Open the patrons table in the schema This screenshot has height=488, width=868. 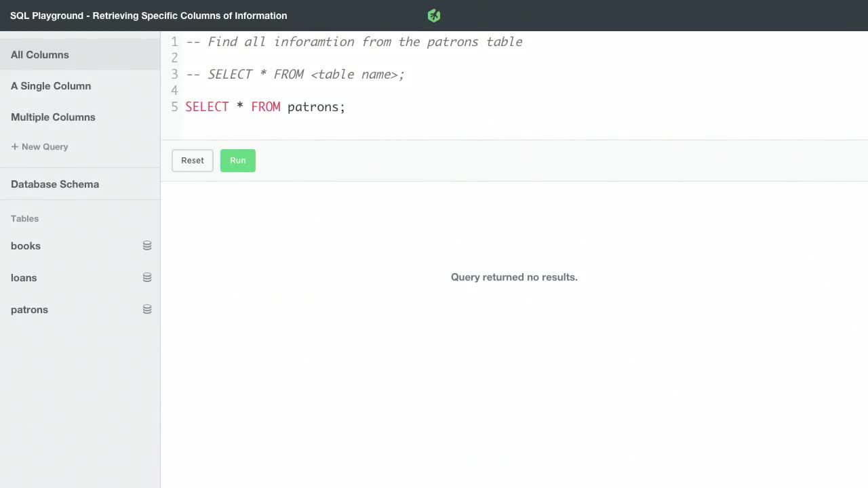(29, 309)
